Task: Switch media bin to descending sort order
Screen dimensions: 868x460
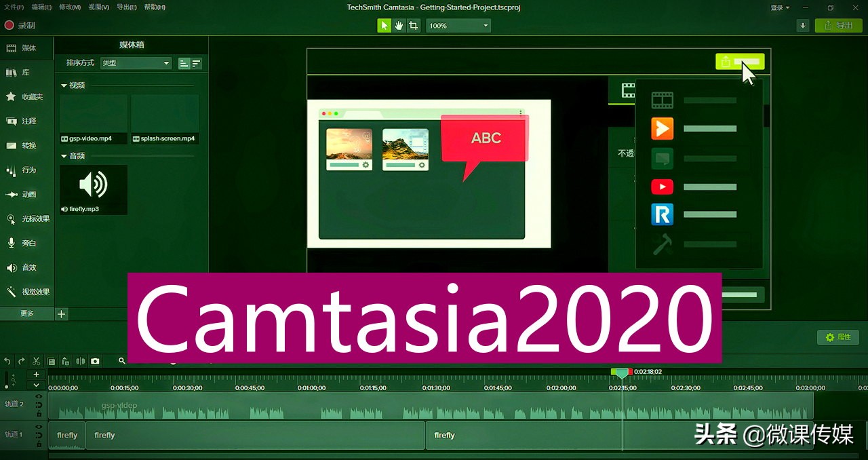Action: click(x=196, y=63)
